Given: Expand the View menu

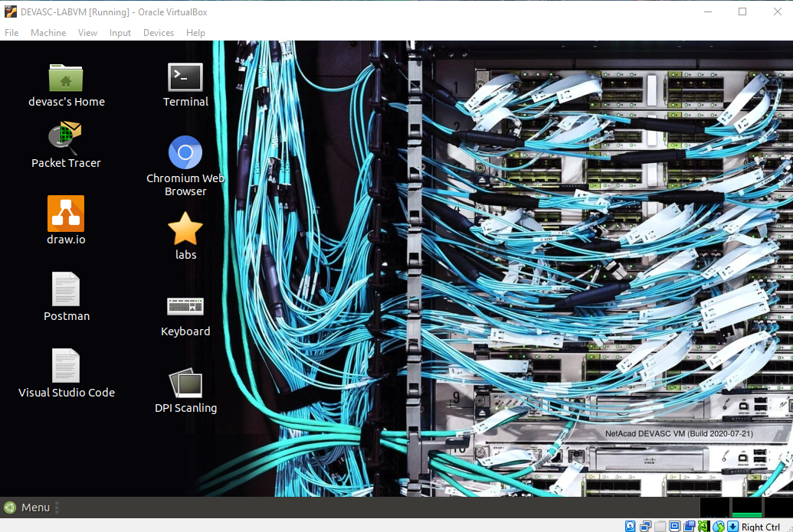Looking at the screenshot, I should pyautogui.click(x=87, y=33).
